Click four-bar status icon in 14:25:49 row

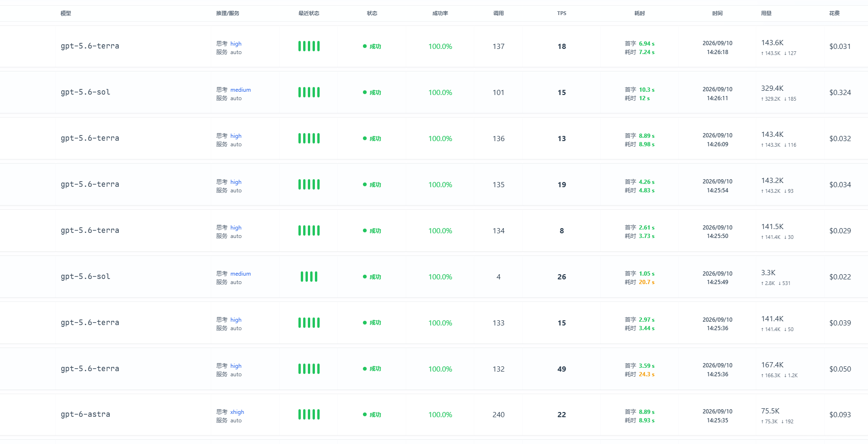pos(309,277)
